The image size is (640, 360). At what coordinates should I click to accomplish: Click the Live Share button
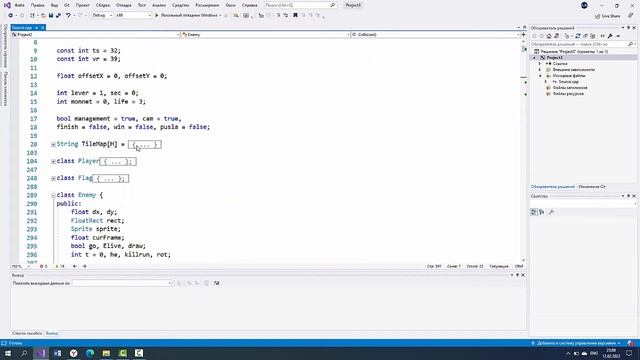point(607,16)
